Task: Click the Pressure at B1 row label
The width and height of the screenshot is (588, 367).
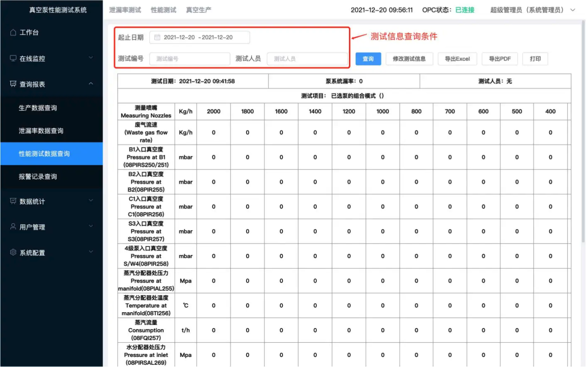Action: (146, 157)
